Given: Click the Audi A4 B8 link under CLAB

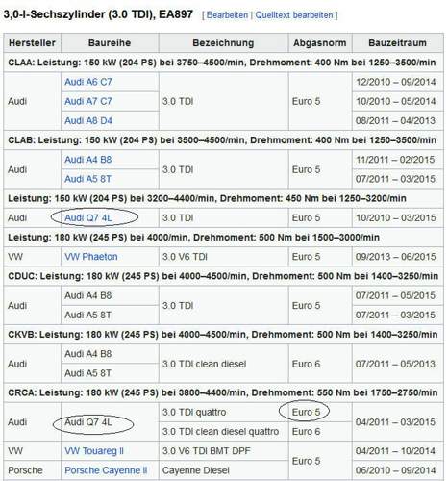Looking at the screenshot, I should point(88,160).
